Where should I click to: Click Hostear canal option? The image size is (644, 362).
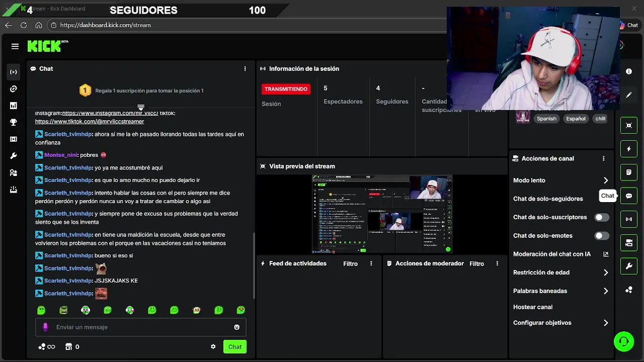pyautogui.click(x=533, y=307)
